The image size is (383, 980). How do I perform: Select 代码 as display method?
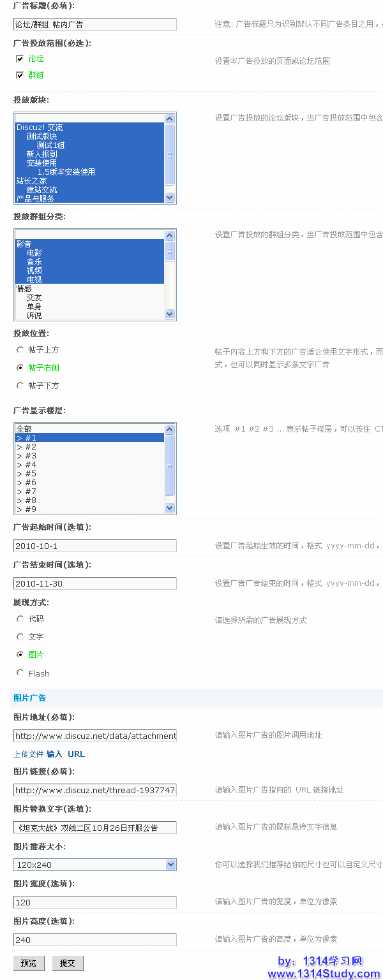(20, 619)
